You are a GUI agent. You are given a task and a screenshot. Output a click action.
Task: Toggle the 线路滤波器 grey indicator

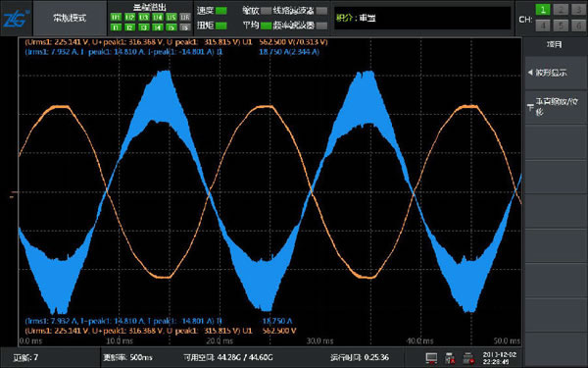click(321, 11)
